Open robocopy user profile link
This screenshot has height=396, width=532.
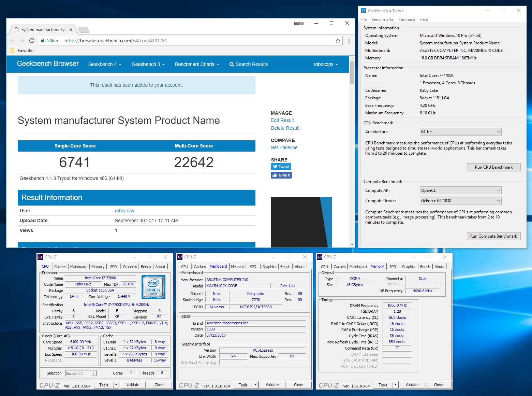tap(124, 211)
